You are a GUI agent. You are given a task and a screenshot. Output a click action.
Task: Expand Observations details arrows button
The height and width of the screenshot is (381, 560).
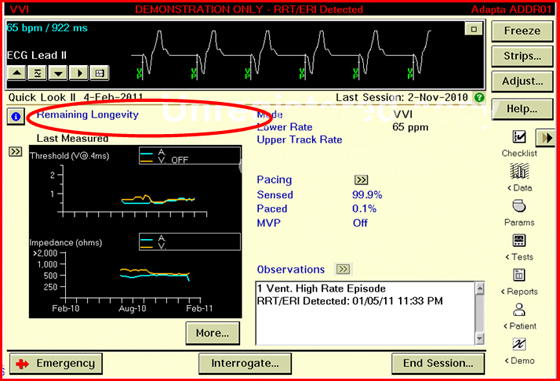tap(343, 269)
